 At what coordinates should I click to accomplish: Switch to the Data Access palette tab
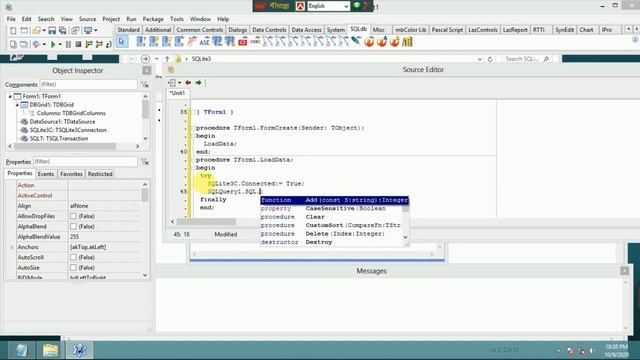[307, 30]
